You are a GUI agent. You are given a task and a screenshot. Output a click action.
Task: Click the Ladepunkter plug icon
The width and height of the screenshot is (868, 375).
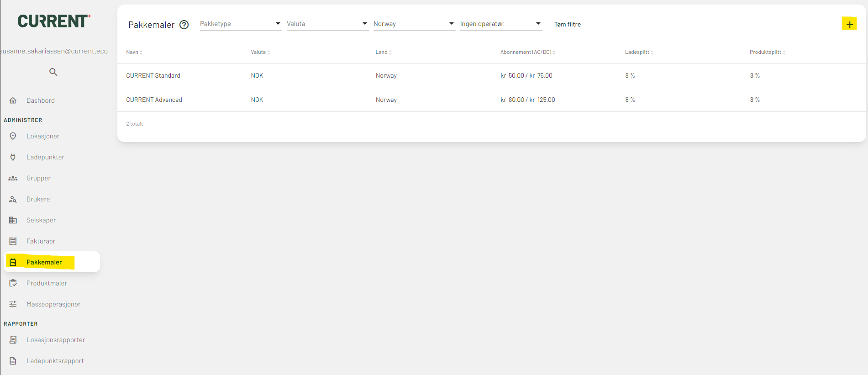pos(13,157)
